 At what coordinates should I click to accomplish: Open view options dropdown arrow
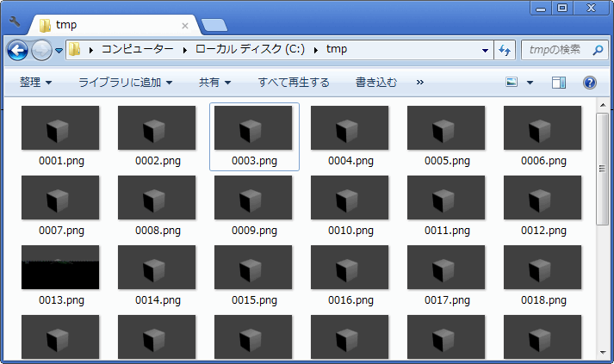pos(530,83)
